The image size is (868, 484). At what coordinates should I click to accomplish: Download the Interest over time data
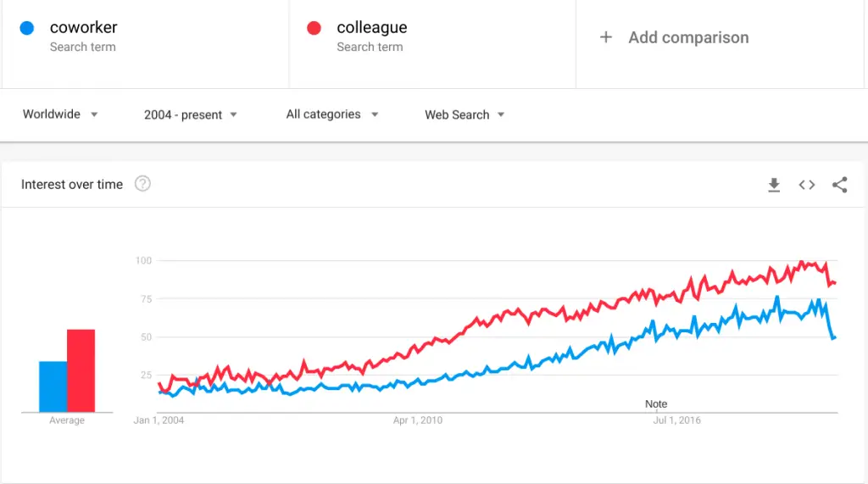(x=774, y=185)
